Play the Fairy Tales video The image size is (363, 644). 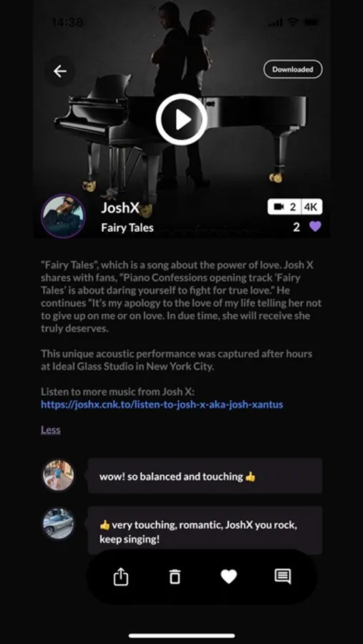(181, 119)
